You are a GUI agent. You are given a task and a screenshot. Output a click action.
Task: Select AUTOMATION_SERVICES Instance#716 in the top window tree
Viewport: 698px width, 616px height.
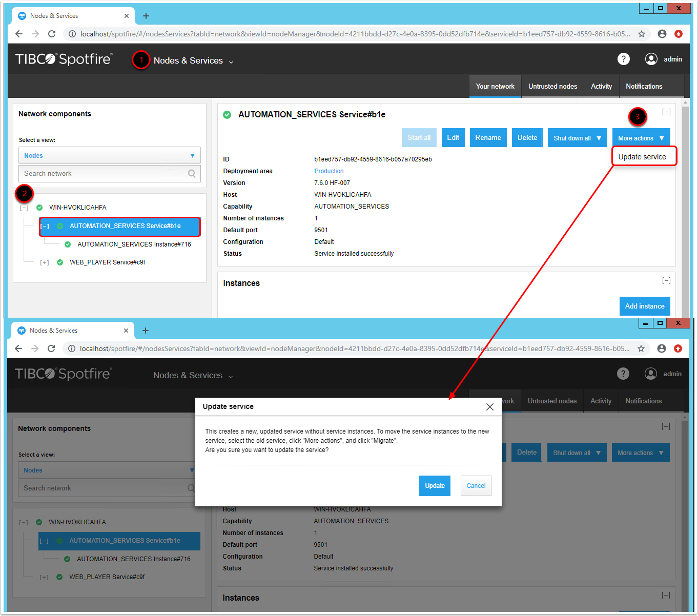[134, 244]
